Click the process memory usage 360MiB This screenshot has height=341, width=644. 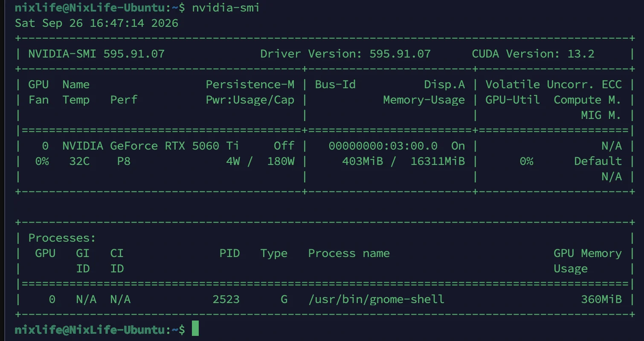[601, 299]
